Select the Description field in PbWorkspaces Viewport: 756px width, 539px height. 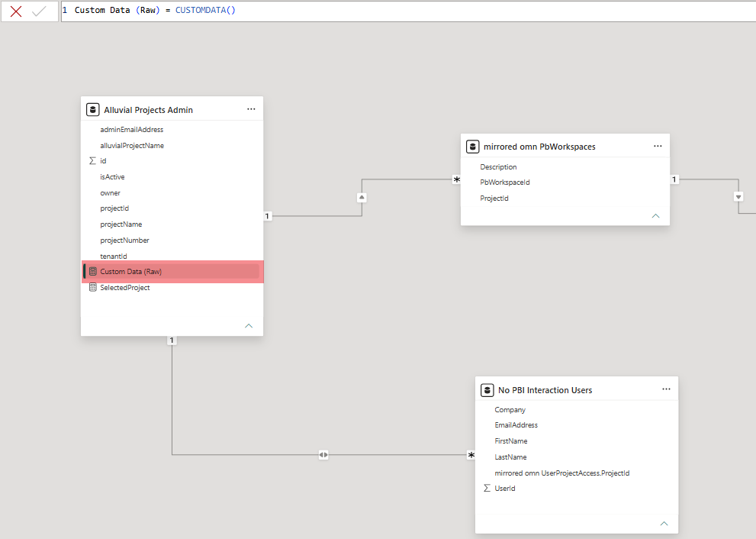(498, 166)
